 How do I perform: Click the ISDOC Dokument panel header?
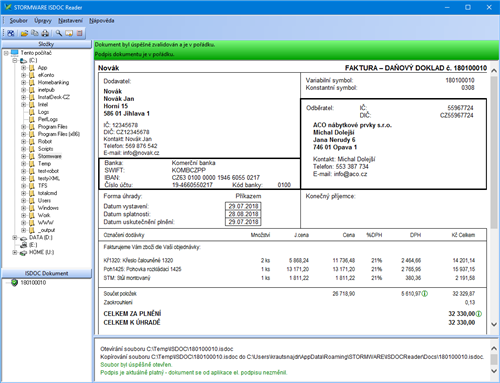tap(46, 273)
